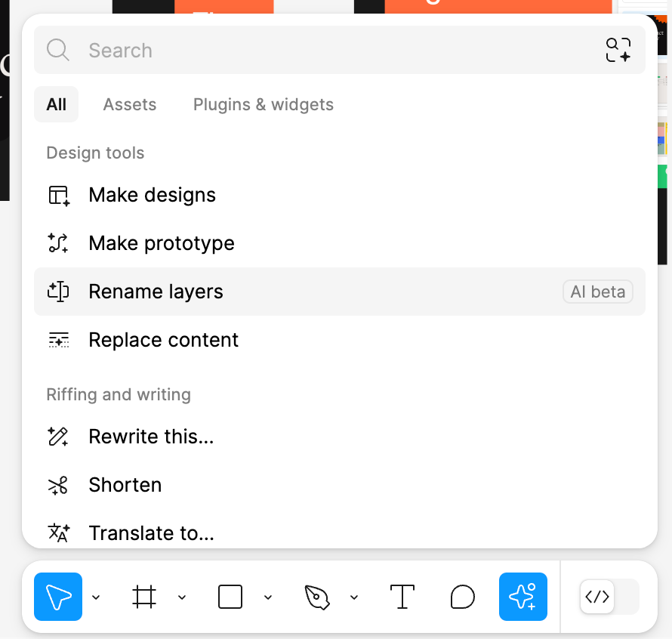
Task: Toggle the Actions AI sparkle button
Action: pos(522,597)
